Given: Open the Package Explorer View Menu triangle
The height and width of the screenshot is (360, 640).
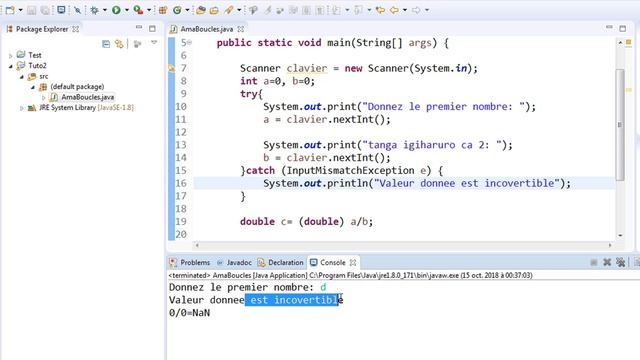Looking at the screenshot, I should (x=154, y=42).
